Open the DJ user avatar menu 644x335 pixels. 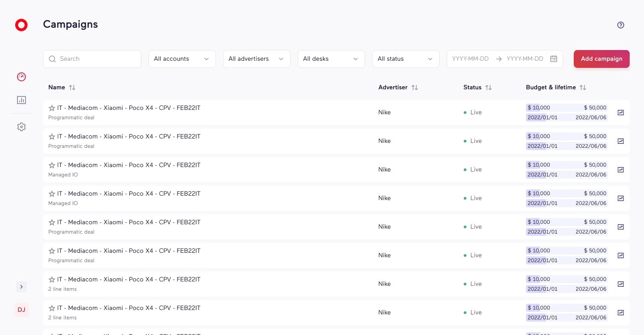click(x=21, y=310)
